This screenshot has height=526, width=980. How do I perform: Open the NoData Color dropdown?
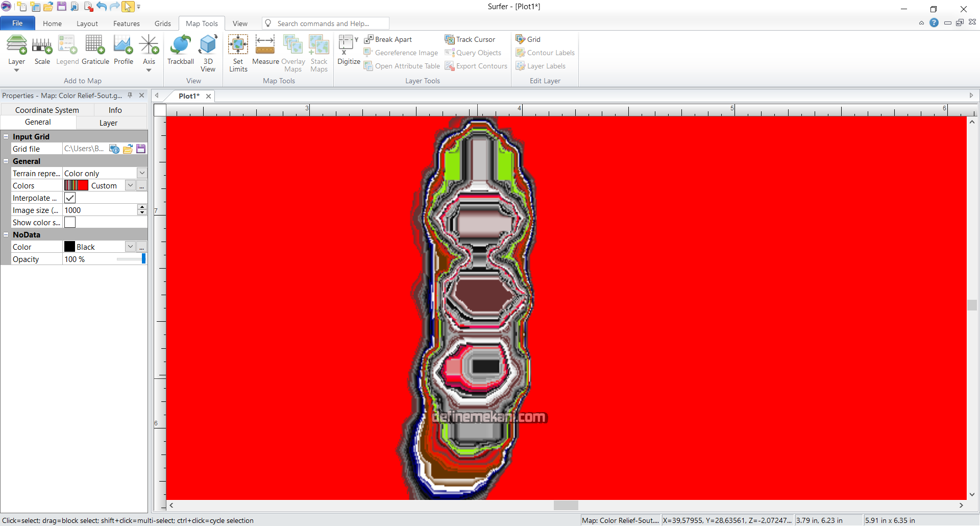pyautogui.click(x=131, y=247)
